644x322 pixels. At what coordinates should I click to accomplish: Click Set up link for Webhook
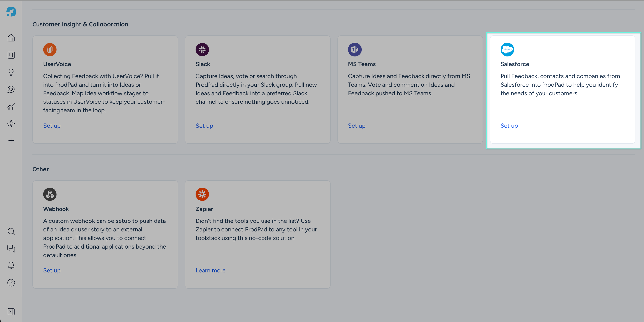pos(52,270)
